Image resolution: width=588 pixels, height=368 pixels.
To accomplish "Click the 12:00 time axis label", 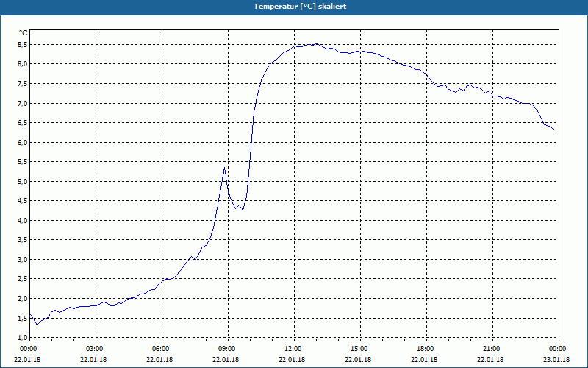I will [x=293, y=349].
